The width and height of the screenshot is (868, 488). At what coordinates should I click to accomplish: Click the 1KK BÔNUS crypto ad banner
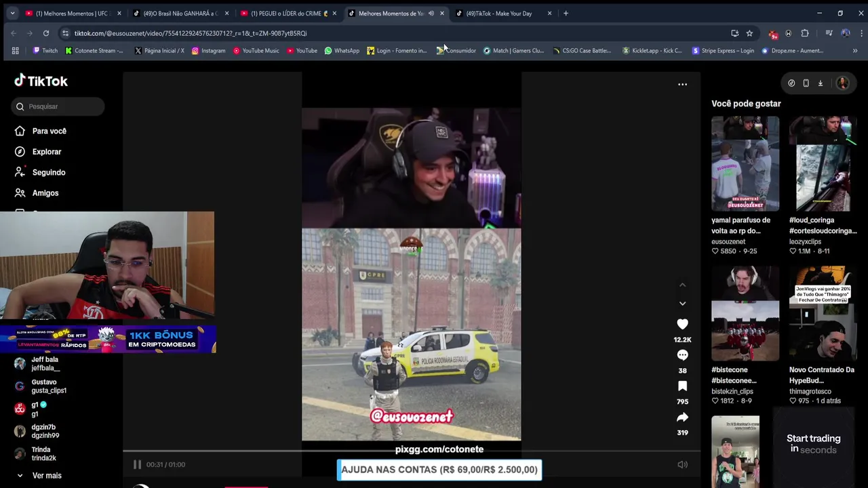[x=108, y=339]
